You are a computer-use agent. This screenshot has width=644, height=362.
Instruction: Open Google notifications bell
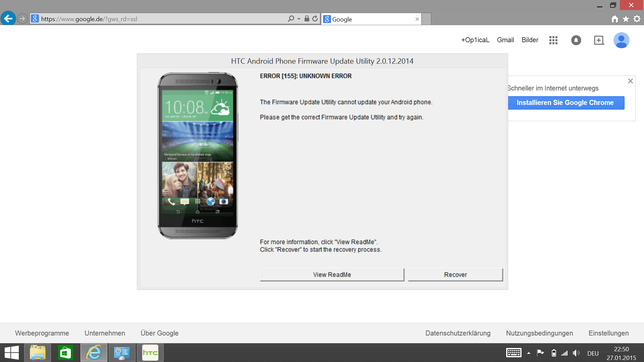(576, 40)
